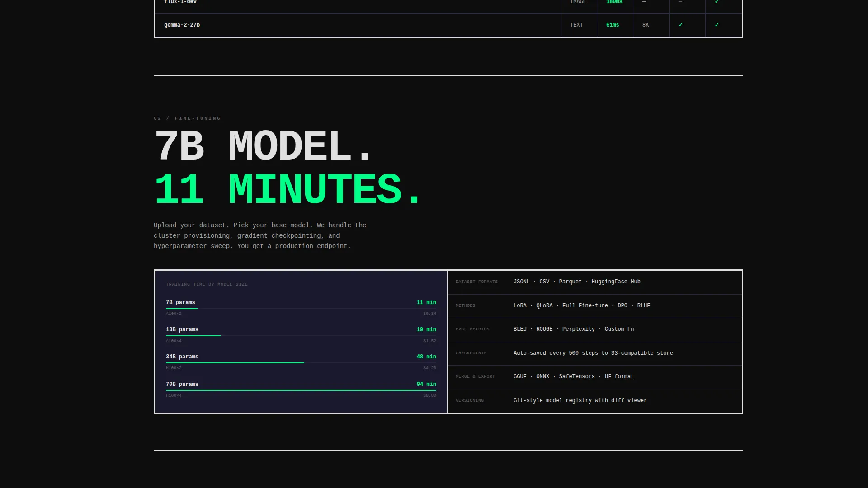
Task: Click 'CSV' in dataset formats
Action: pyautogui.click(x=544, y=282)
